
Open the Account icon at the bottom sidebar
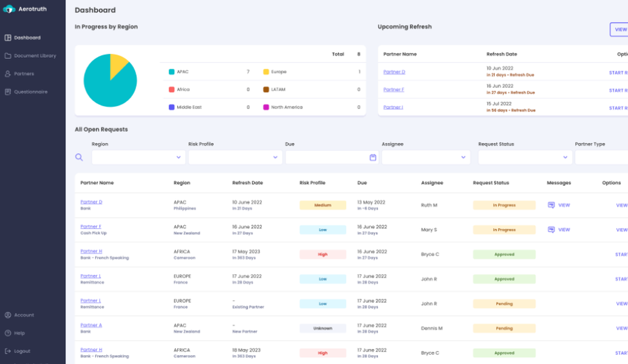click(x=8, y=315)
